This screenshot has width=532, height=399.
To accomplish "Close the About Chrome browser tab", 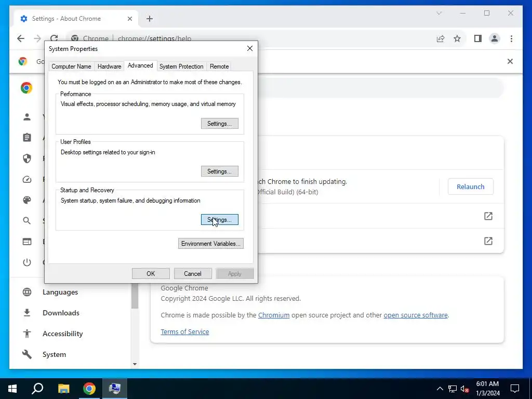I will coord(129,19).
